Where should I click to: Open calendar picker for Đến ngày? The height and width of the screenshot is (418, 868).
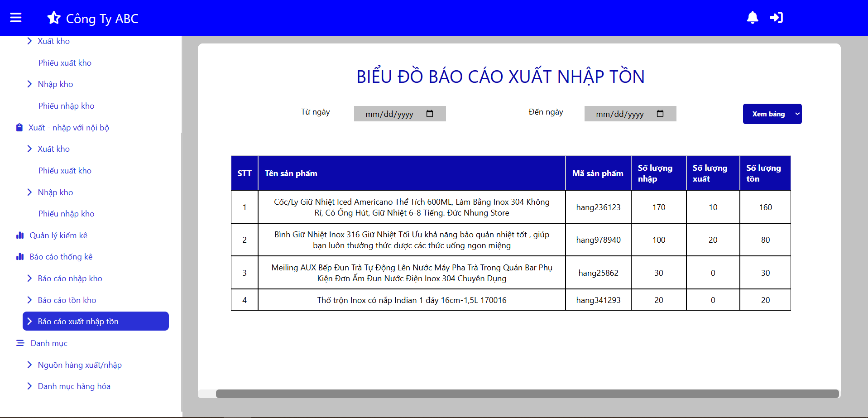[x=660, y=114]
